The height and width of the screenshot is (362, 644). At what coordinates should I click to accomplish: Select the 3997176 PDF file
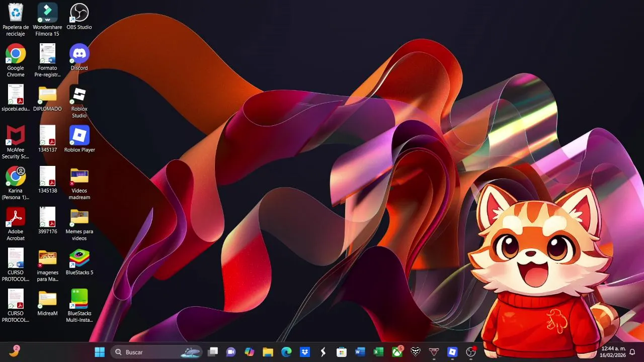tap(47, 221)
